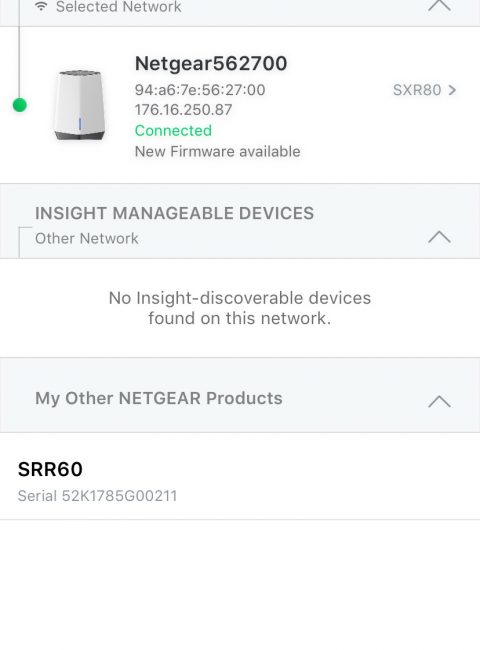This screenshot has width=480, height=650.
Task: Tap the Insight Manageable Devices header
Action: [x=174, y=213]
